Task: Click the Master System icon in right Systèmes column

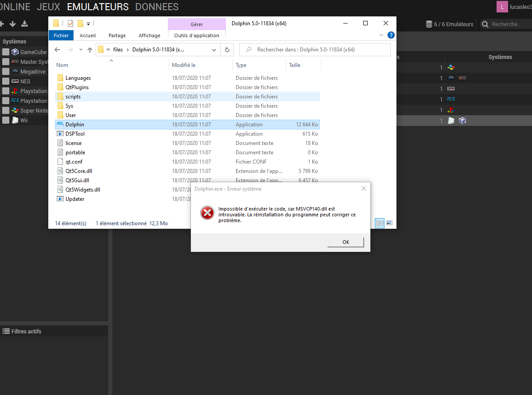Action: 462,78
